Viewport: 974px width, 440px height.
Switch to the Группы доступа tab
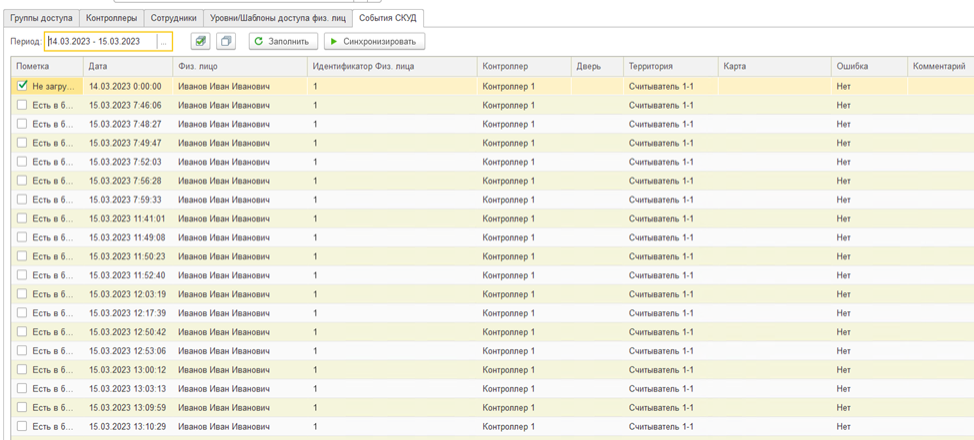point(41,18)
